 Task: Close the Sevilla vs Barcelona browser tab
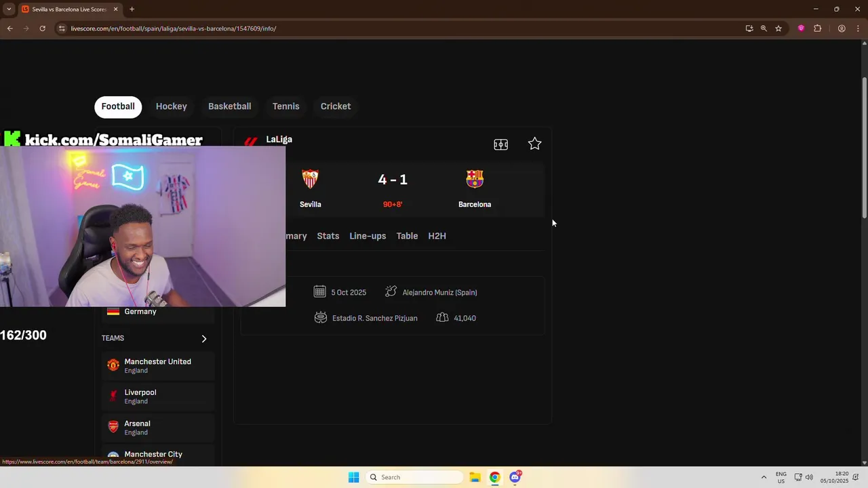click(x=115, y=9)
